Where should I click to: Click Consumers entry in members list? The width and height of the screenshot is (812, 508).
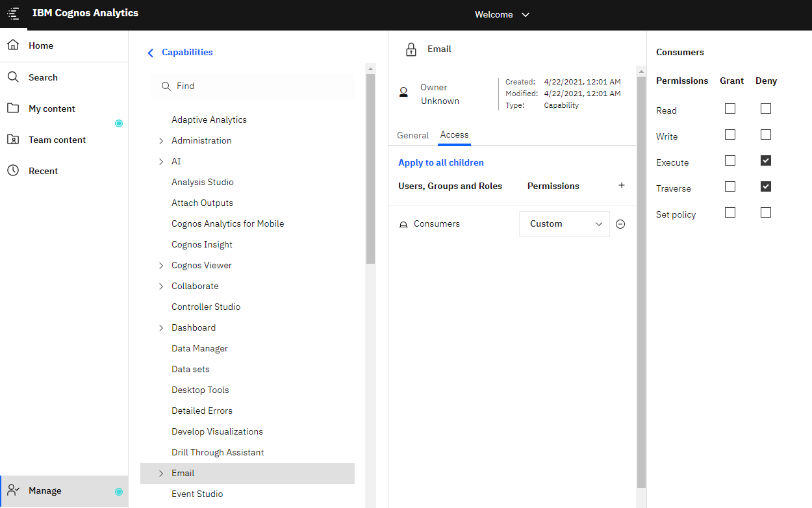437,224
